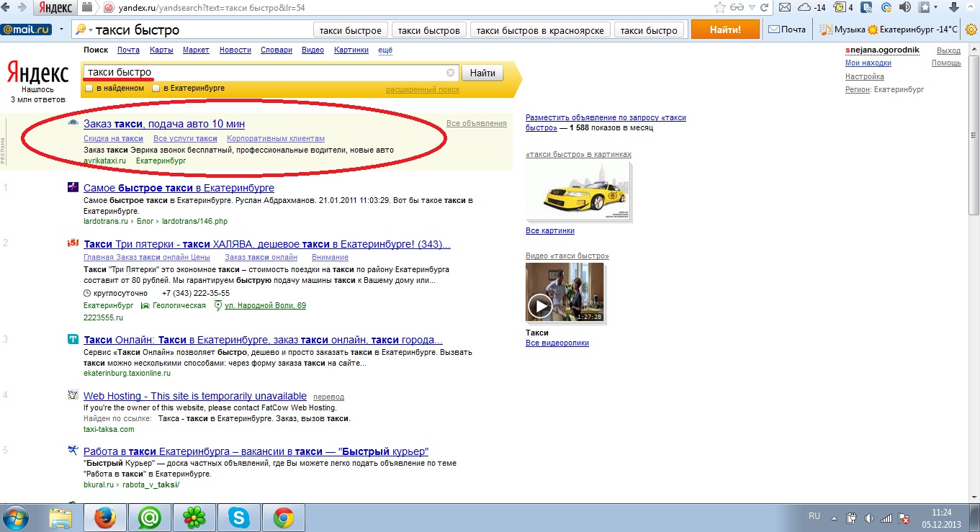Switch to the 'Карты' service tab

(161, 50)
